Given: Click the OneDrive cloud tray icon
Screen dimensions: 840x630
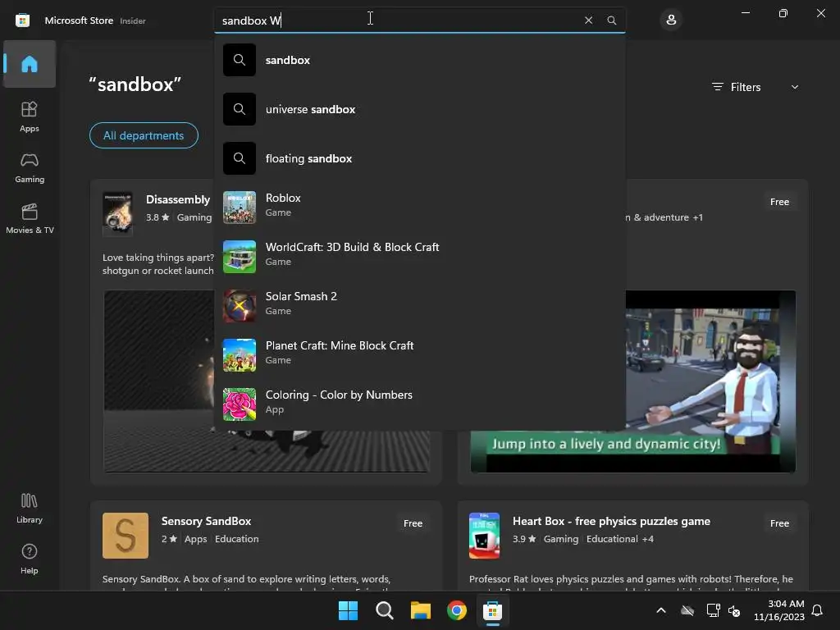Looking at the screenshot, I should [687, 610].
